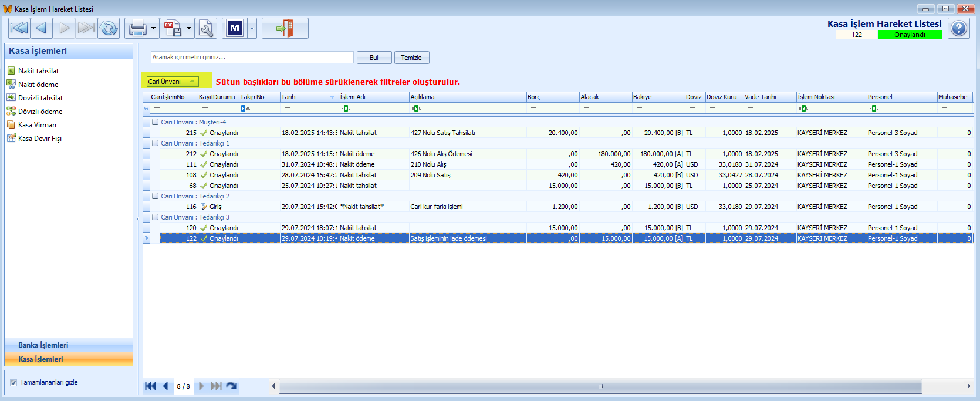Open Kasa Devir Fişi from the sidebar
980x401 pixels.
[x=40, y=139]
